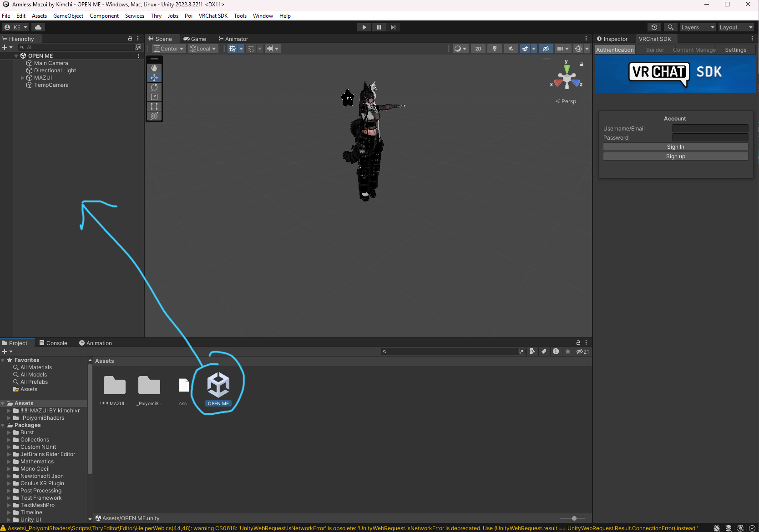Select the Scale tool
Image resolution: width=759 pixels, height=532 pixels.
point(154,97)
